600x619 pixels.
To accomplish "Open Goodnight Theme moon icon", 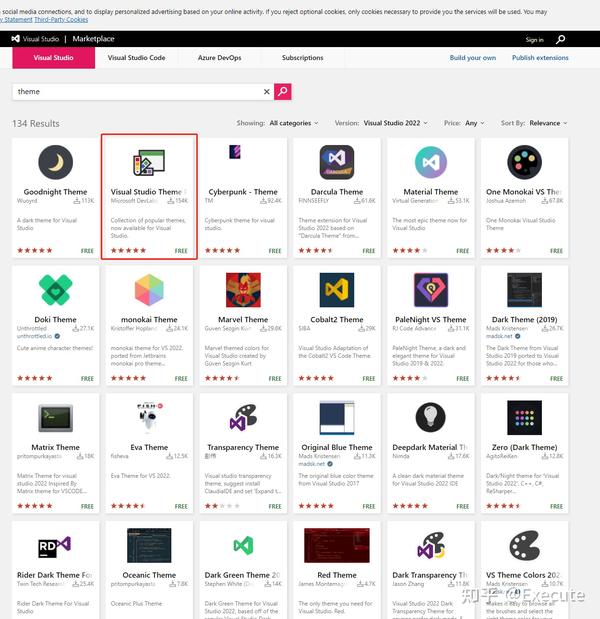I will coord(56,162).
